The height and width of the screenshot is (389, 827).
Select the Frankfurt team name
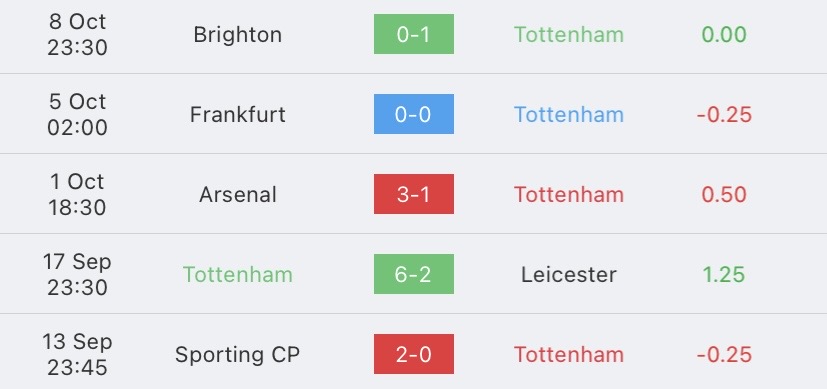pos(237,114)
